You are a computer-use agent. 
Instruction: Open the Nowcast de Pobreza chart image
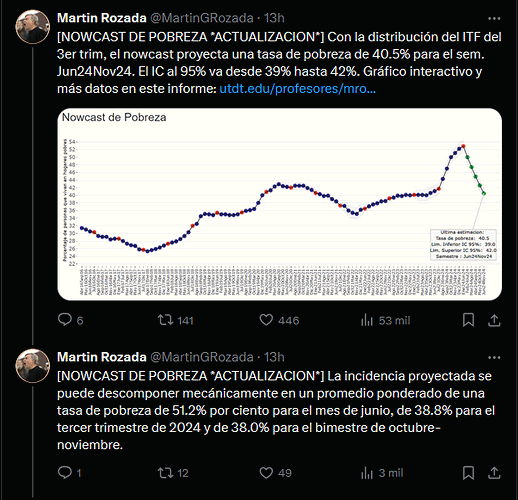[x=279, y=204]
